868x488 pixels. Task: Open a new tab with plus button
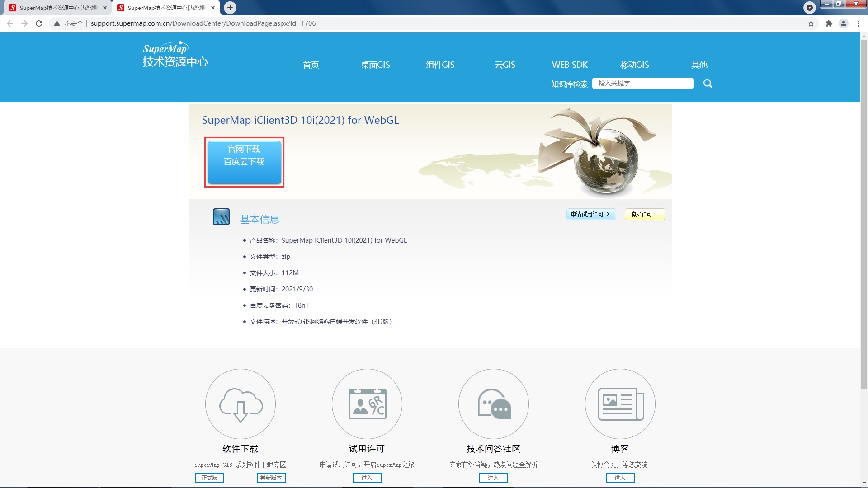(x=230, y=8)
